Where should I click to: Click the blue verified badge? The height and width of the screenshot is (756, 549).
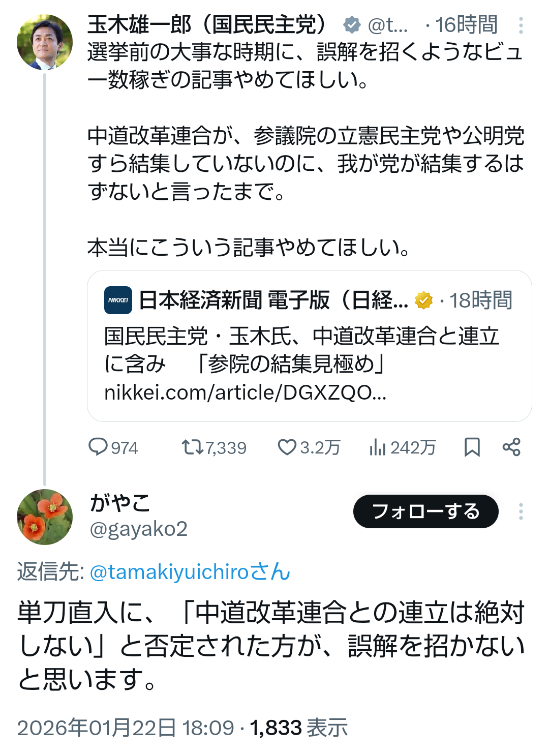pyautogui.click(x=351, y=25)
